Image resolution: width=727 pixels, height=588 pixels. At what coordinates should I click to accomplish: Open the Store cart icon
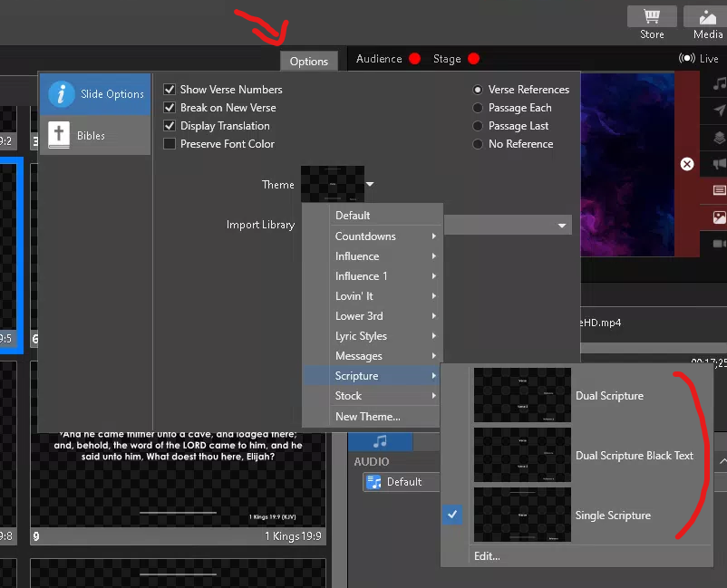652,17
